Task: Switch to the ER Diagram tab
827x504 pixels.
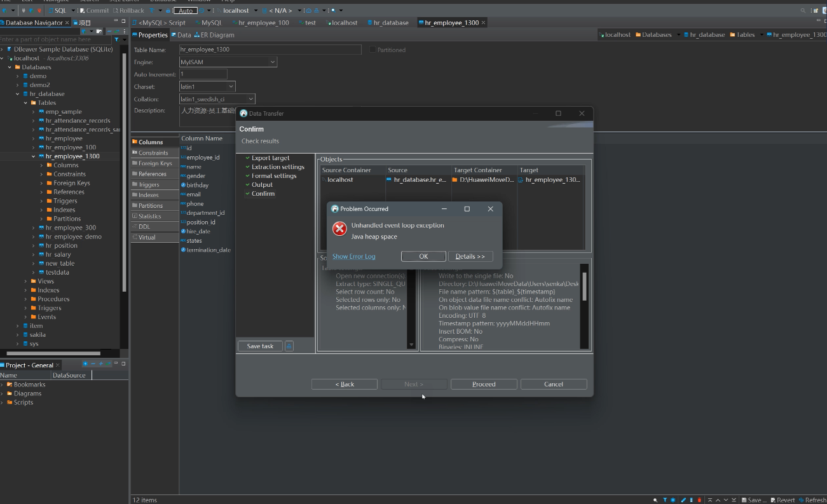Action: (214, 35)
